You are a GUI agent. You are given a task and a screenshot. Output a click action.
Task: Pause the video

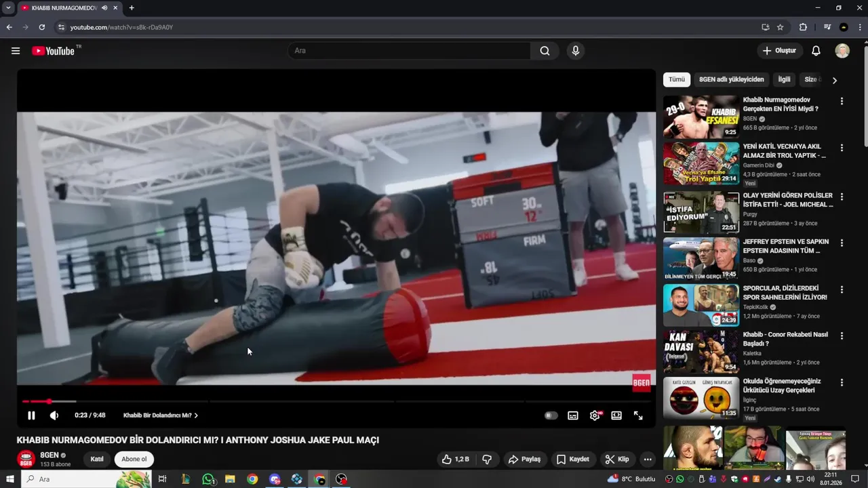coord(31,415)
